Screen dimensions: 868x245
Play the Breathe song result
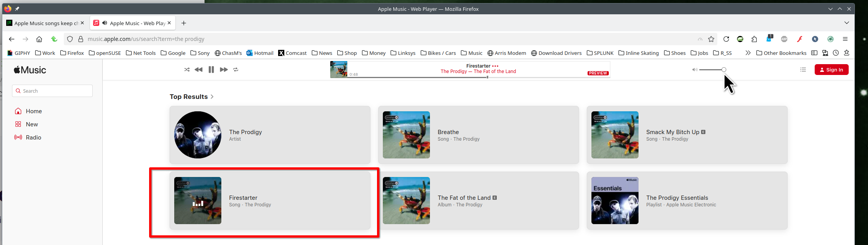click(x=479, y=135)
